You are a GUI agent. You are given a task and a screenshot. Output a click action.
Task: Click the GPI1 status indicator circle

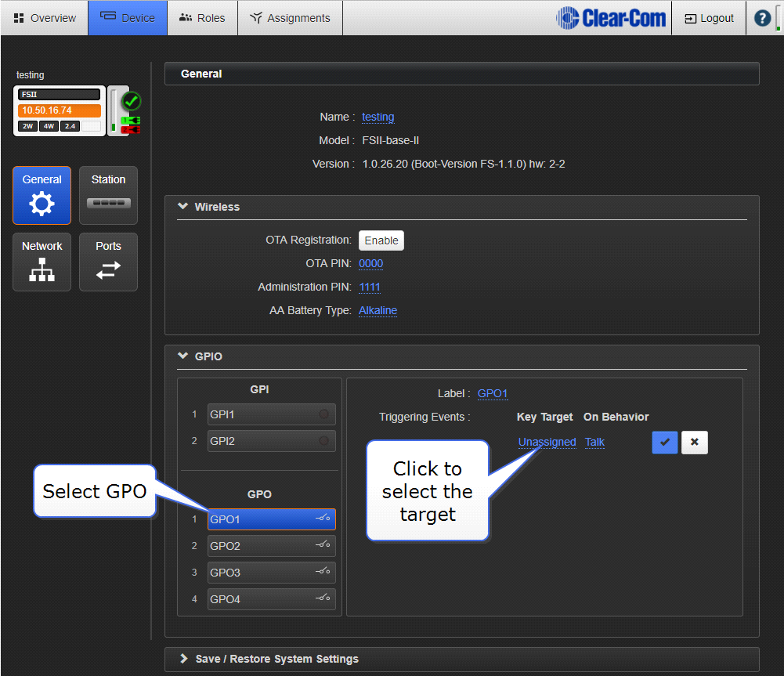point(324,414)
